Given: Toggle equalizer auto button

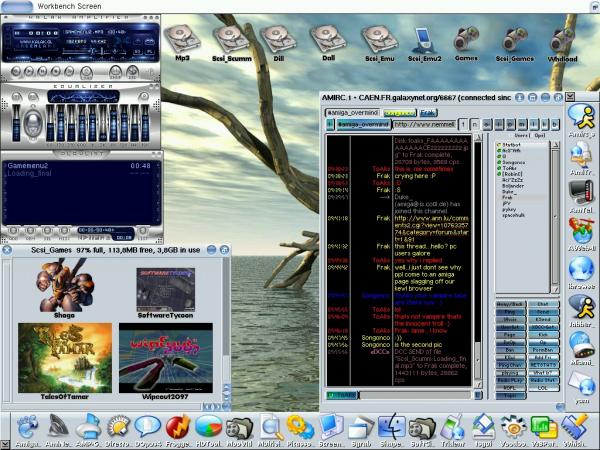Looking at the screenshot, I should click(33, 96).
